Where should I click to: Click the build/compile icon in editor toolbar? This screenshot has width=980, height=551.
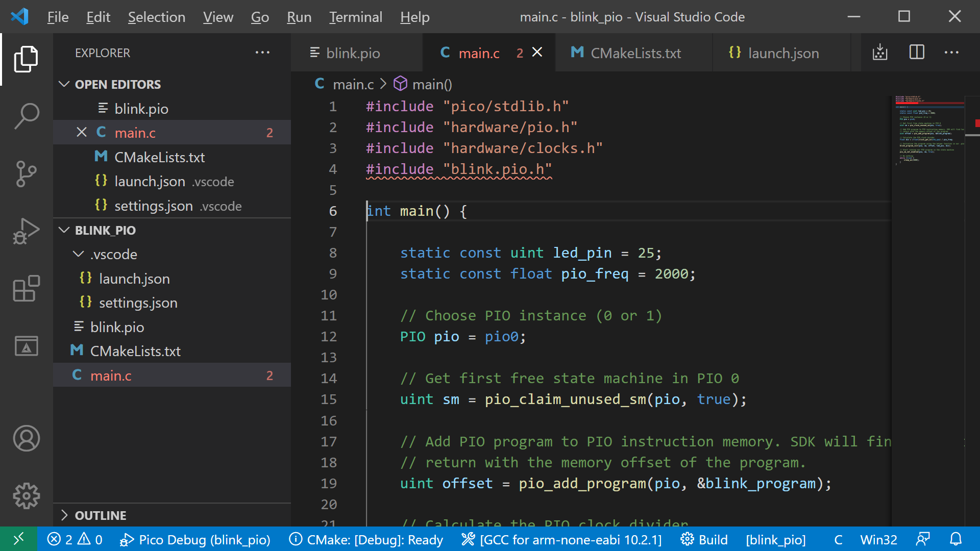coord(880,53)
